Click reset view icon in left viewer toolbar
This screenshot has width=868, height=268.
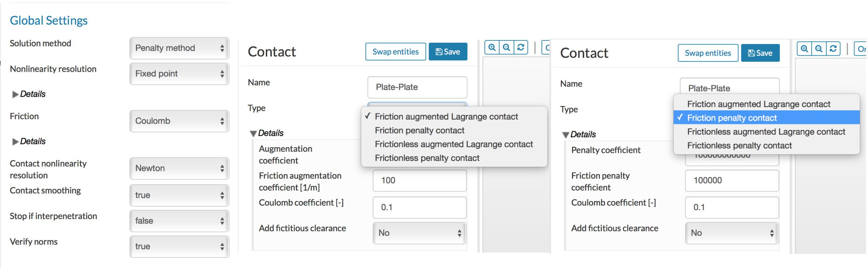pyautogui.click(x=521, y=48)
